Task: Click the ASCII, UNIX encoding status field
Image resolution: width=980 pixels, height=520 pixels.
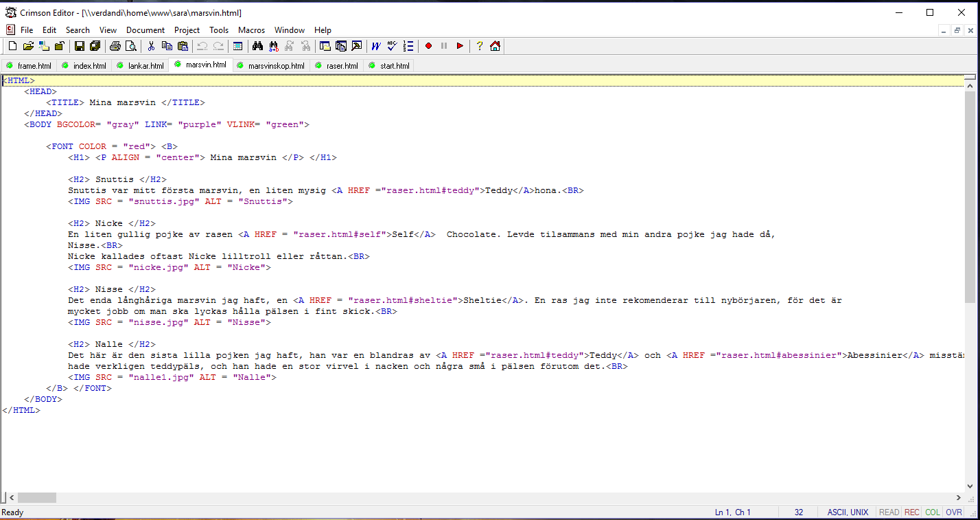Action: pyautogui.click(x=848, y=512)
